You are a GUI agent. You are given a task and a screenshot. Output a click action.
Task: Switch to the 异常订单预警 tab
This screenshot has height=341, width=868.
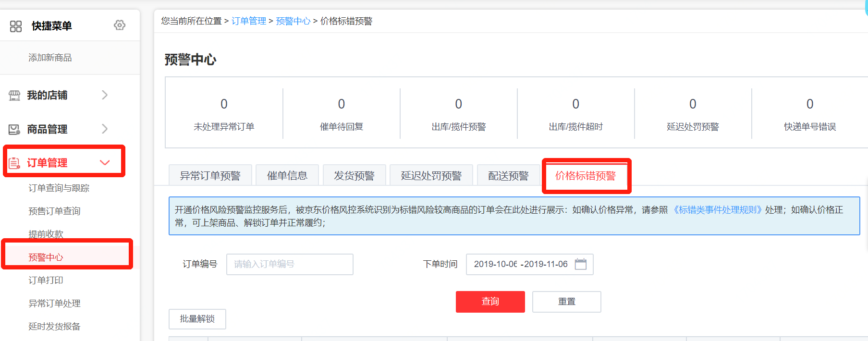(x=210, y=176)
